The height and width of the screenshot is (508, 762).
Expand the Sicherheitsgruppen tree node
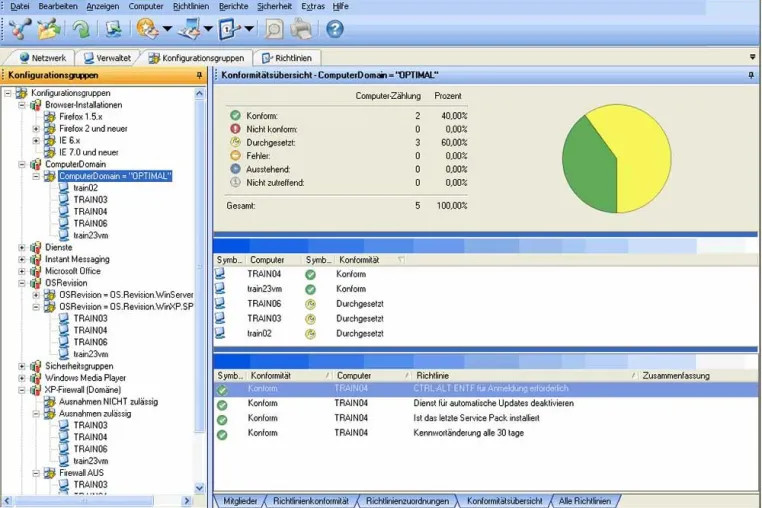(x=22, y=366)
